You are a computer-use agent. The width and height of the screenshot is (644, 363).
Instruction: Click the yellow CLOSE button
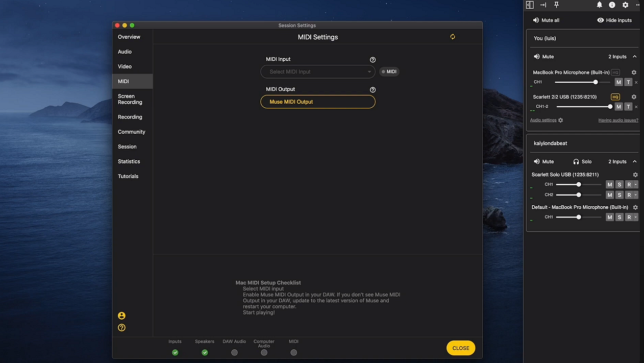[461, 348]
